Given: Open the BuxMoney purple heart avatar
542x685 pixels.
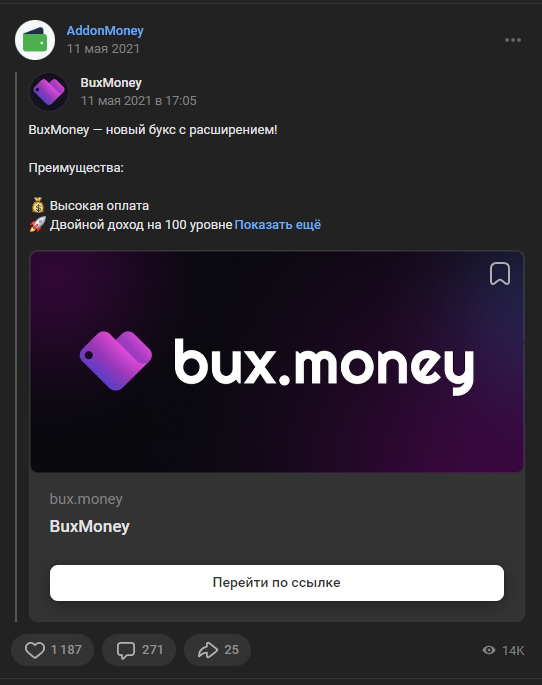Looking at the screenshot, I should coord(49,92).
